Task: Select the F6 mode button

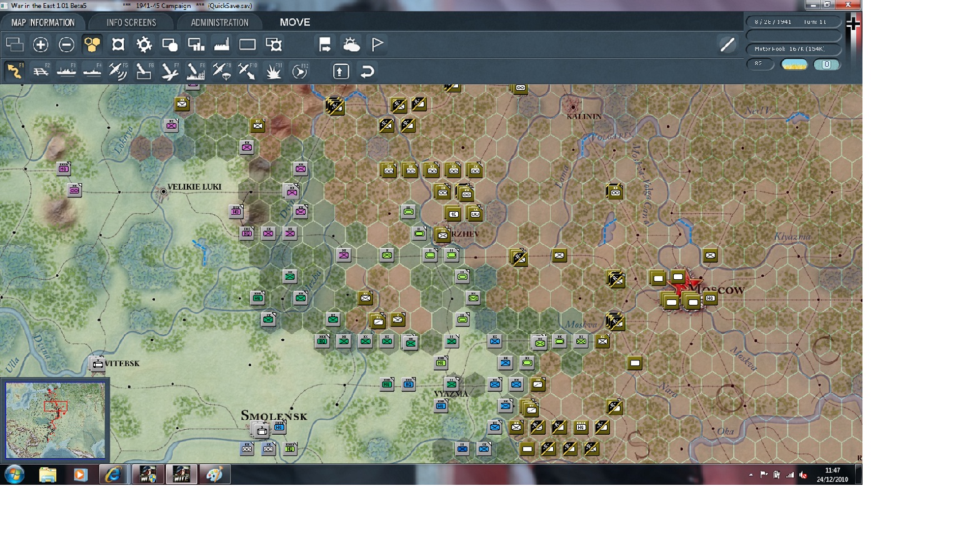Action: pyautogui.click(x=144, y=71)
